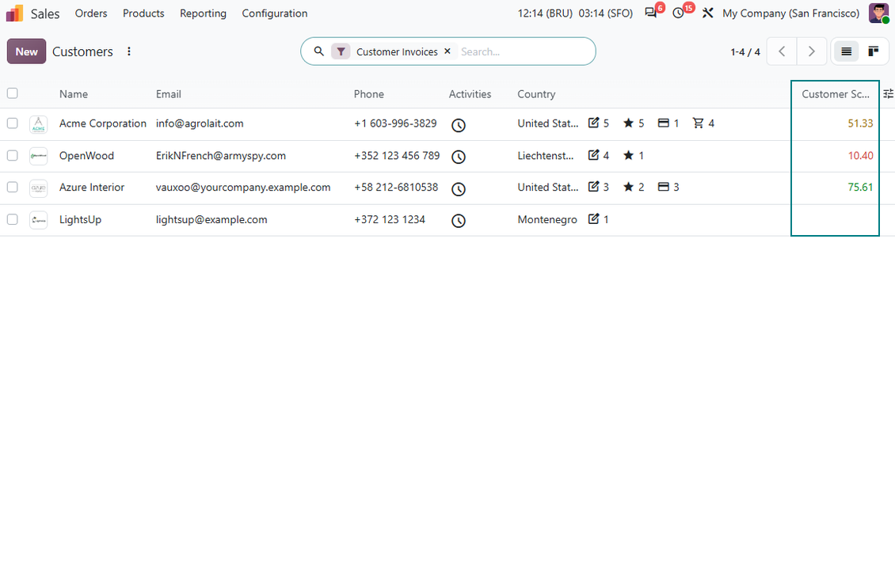Open the Orders menu
The height and width of the screenshot is (588, 895).
[91, 13]
